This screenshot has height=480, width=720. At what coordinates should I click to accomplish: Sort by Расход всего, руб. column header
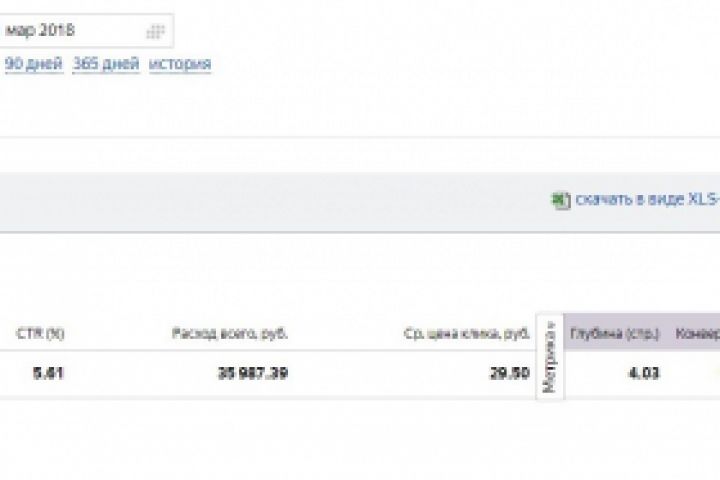tap(230, 333)
